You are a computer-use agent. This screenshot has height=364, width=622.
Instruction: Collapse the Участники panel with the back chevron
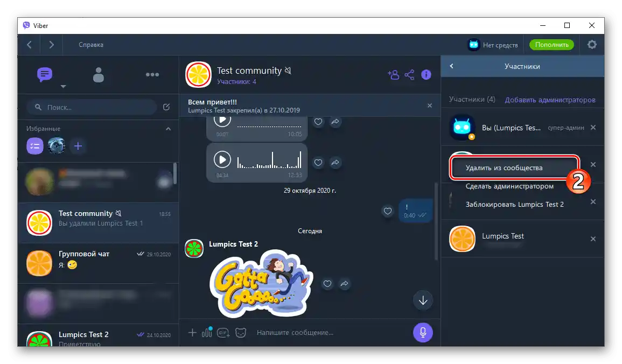pyautogui.click(x=451, y=66)
